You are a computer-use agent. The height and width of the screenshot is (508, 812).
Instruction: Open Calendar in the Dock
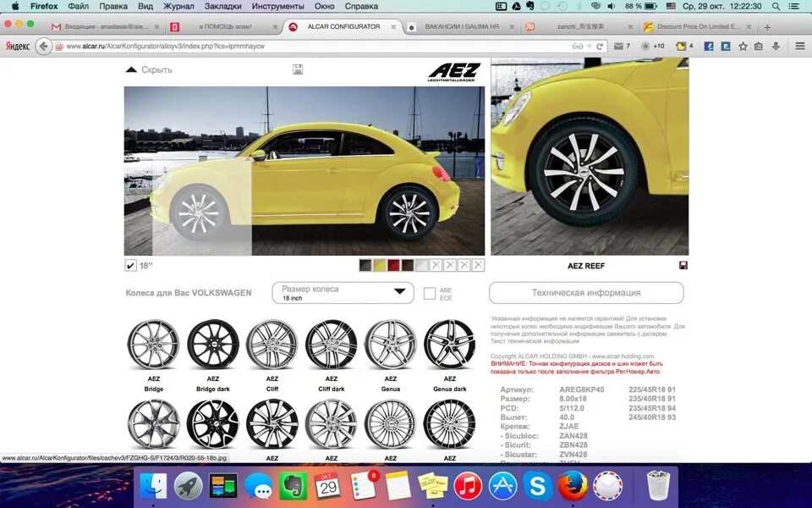click(328, 487)
